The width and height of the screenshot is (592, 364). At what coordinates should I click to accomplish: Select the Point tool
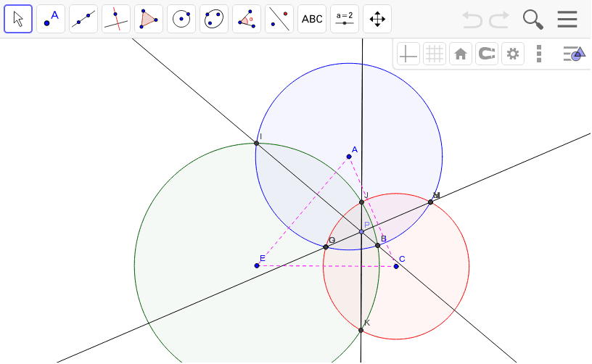tap(51, 19)
